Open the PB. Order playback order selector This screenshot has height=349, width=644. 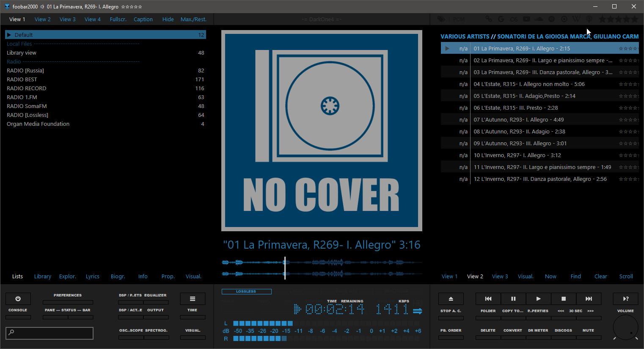(451, 337)
